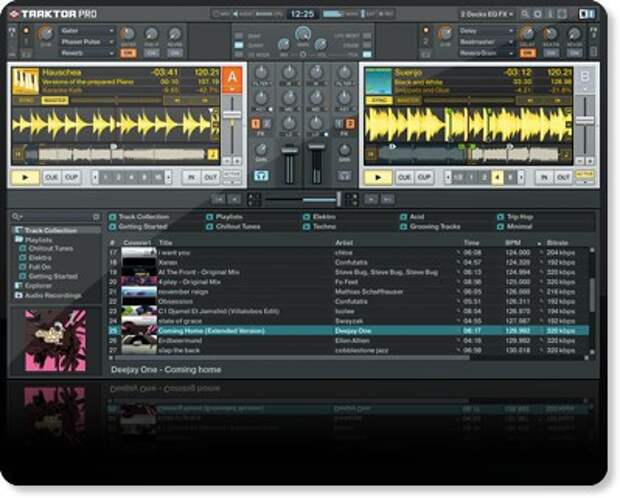Open the layout selector dropdown
Viewport: 620px width, 498px height.
pyautogui.click(x=486, y=14)
